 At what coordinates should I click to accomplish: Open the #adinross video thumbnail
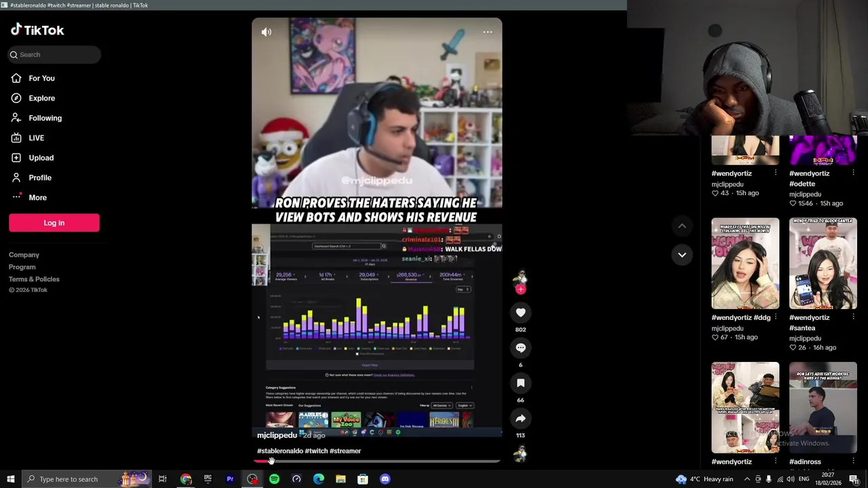pos(823,407)
